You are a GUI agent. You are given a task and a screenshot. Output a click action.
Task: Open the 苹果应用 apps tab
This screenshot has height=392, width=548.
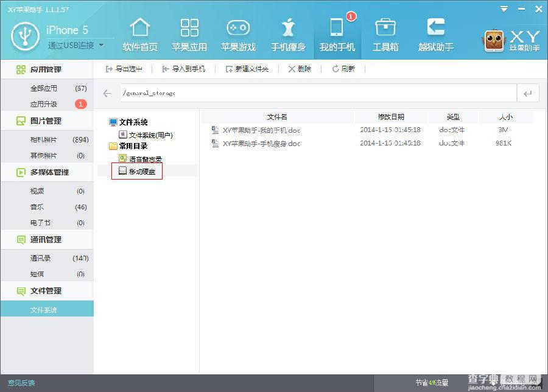[x=189, y=35]
